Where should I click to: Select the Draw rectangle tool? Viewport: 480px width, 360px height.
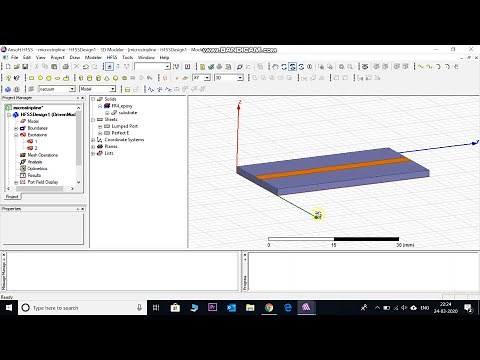(32, 78)
